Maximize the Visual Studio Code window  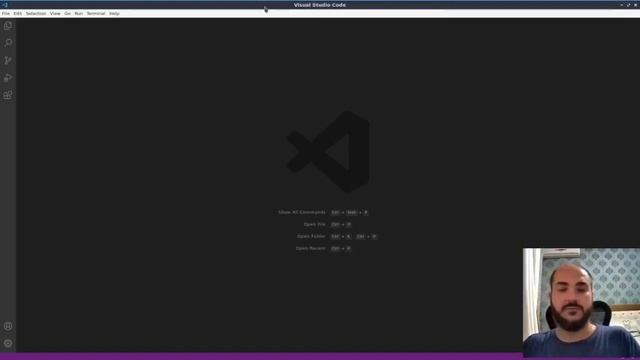coord(629,5)
